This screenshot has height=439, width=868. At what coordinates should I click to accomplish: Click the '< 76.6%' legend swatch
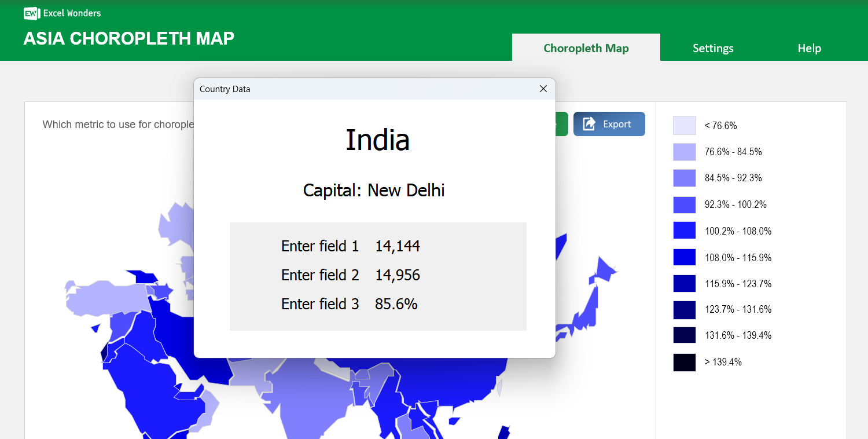pyautogui.click(x=684, y=125)
